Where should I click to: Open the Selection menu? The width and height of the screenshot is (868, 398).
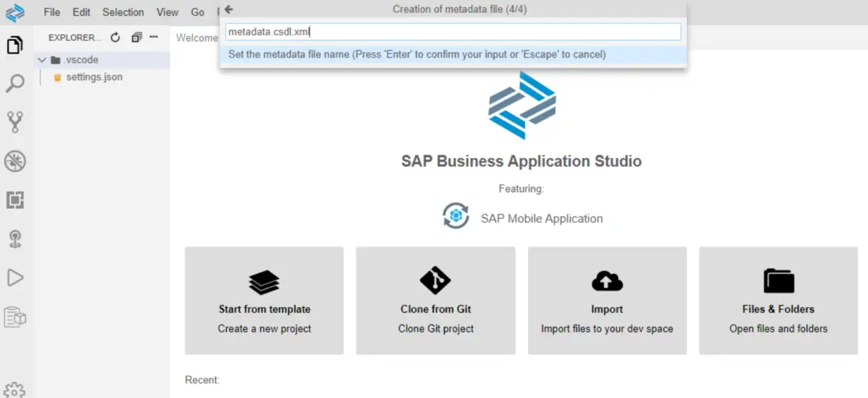click(123, 13)
